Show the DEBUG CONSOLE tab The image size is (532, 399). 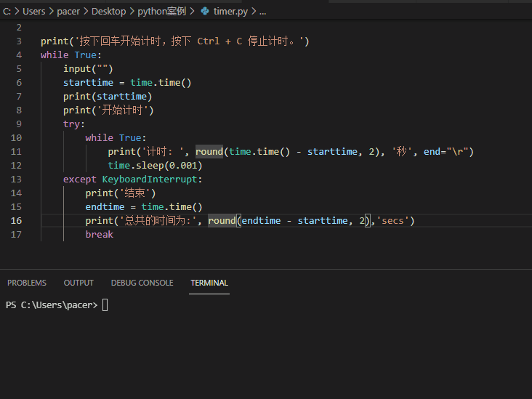[x=142, y=283]
